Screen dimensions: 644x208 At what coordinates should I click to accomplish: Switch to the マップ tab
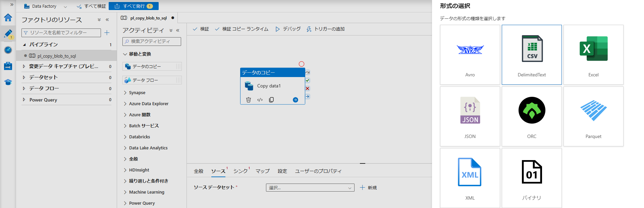[262, 171]
